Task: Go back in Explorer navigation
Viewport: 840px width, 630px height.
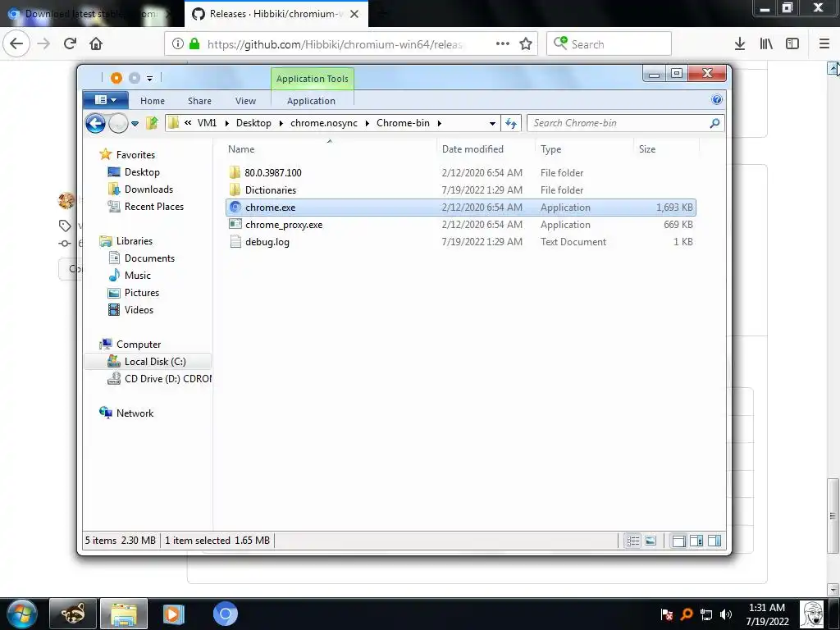Action: [x=95, y=123]
